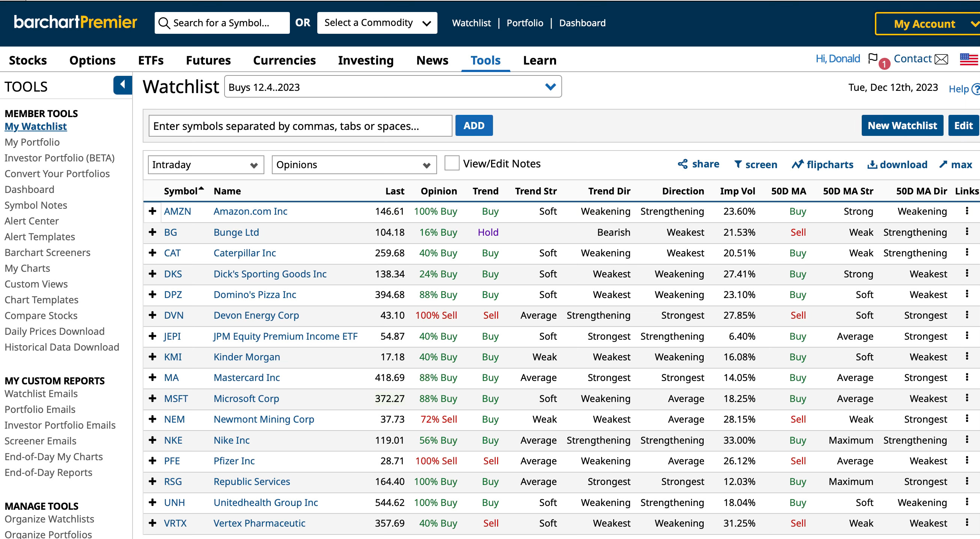Click the Edit button

[x=963, y=125]
